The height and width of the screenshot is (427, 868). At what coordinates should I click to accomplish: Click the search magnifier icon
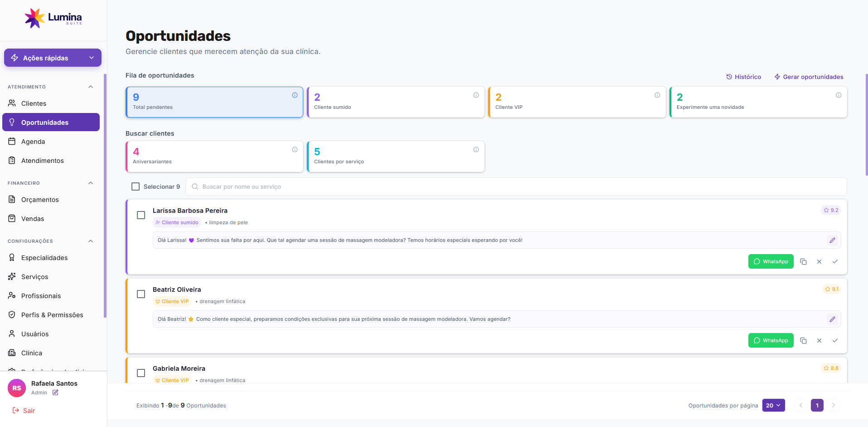click(x=195, y=187)
